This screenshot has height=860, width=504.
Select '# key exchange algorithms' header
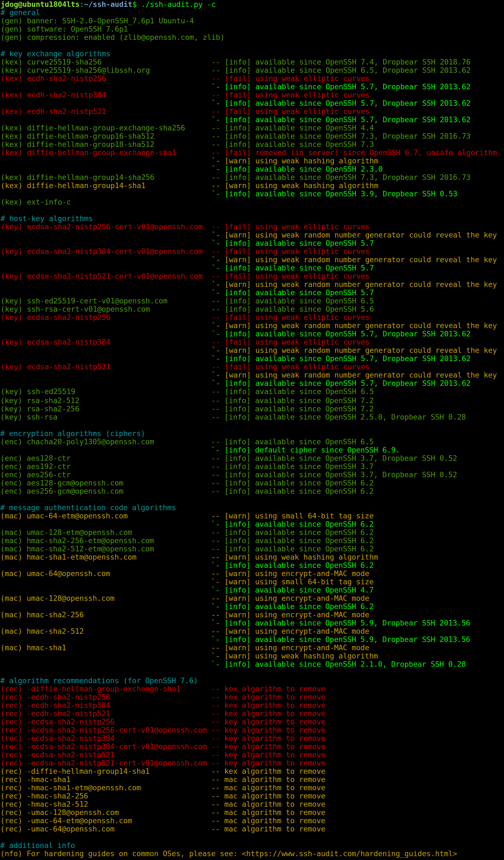click(55, 54)
